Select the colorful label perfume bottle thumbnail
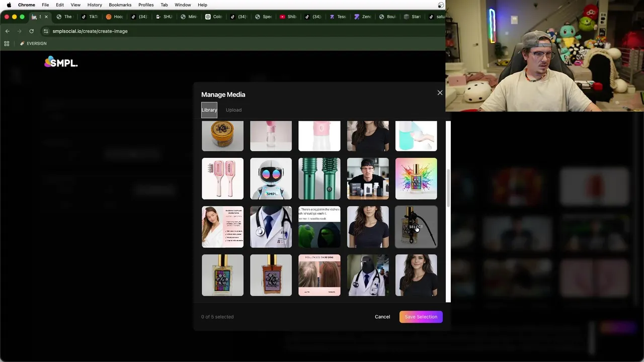 tap(222, 275)
